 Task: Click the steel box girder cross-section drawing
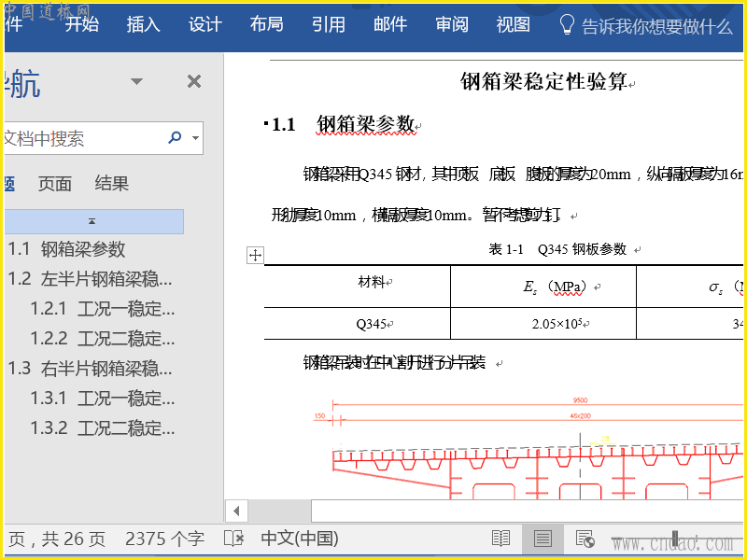tap(529, 448)
